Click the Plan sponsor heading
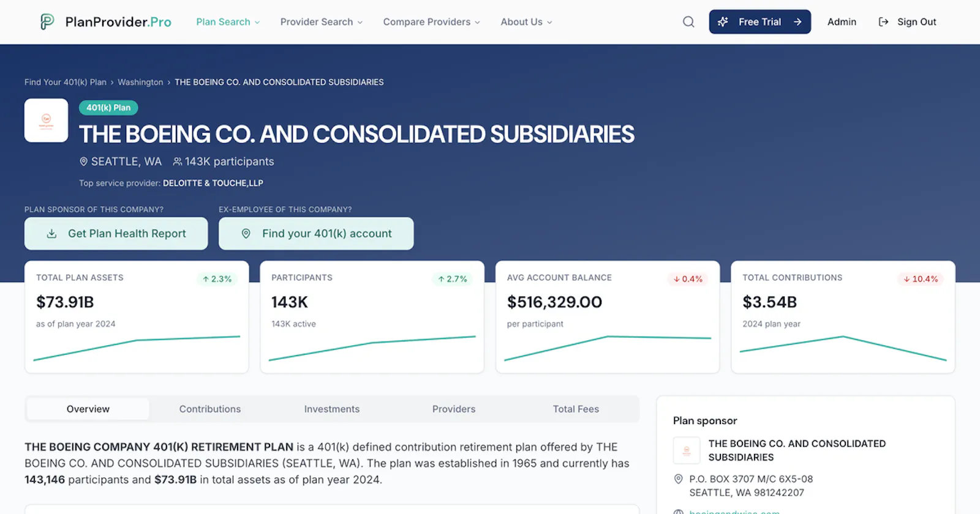Viewport: 980px width, 514px height. click(705, 421)
